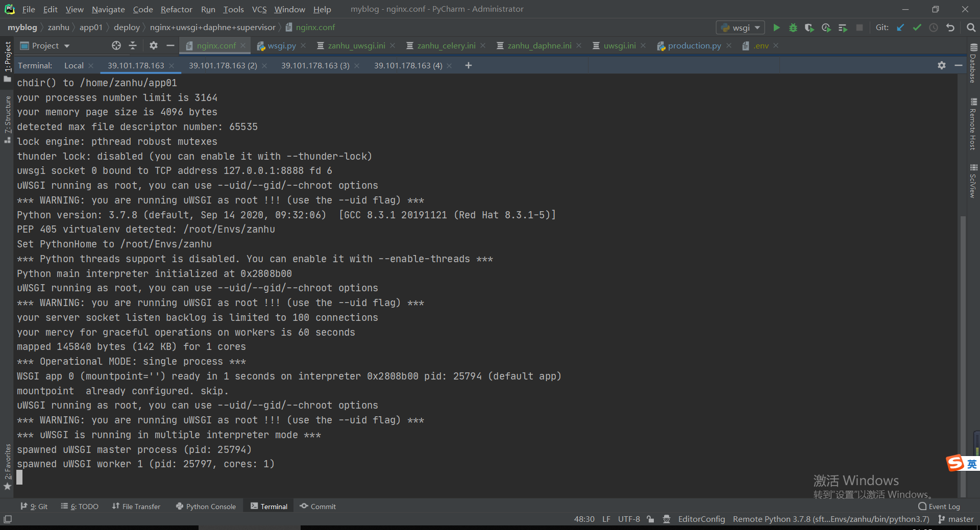Close the production.py editor tab
Image resolution: width=980 pixels, height=530 pixels.
tap(729, 45)
